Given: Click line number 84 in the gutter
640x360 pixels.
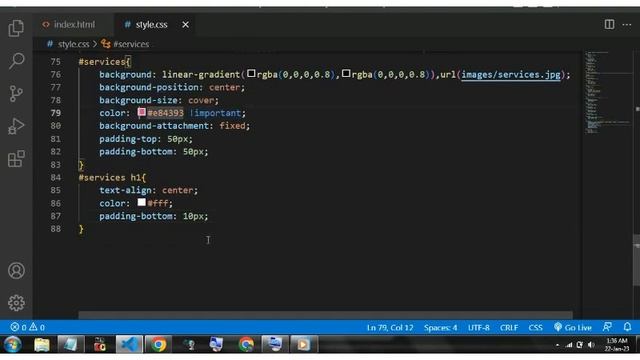Looking at the screenshot, I should tap(56, 178).
